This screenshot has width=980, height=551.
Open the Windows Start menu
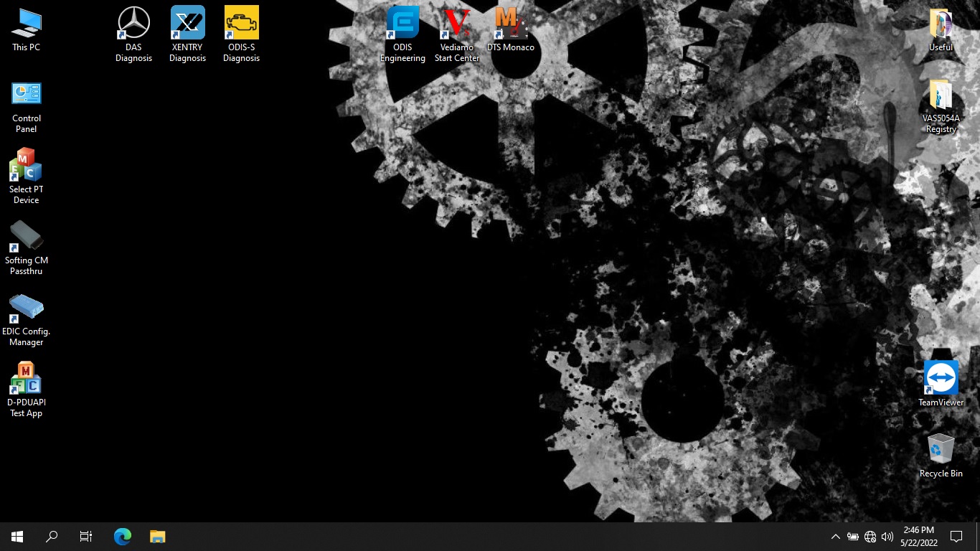pyautogui.click(x=17, y=537)
